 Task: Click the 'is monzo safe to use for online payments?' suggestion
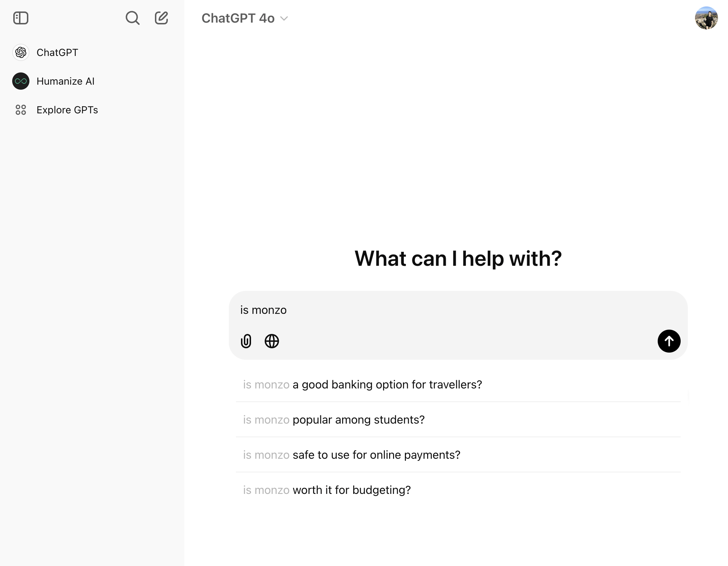pyautogui.click(x=351, y=454)
